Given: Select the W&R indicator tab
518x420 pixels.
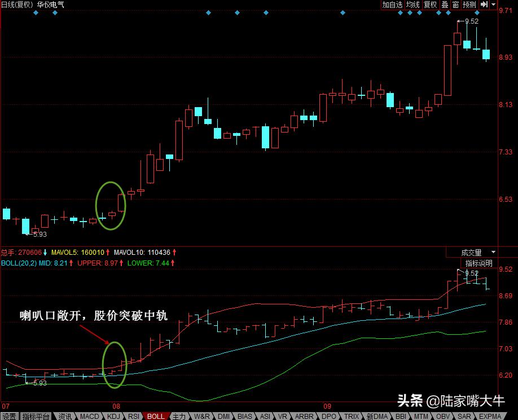Looking at the screenshot, I should point(202,416).
